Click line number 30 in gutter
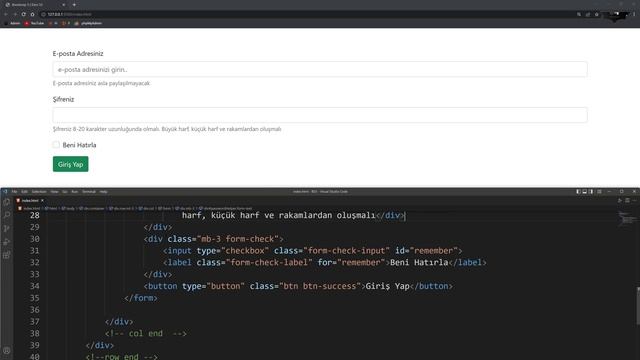Screen dimensions: 640x360 pos(35,239)
